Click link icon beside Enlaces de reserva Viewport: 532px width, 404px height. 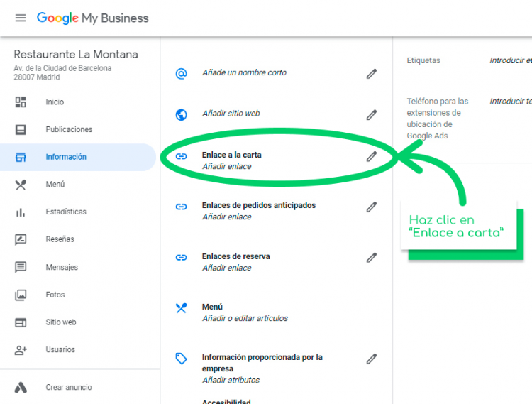pos(181,257)
